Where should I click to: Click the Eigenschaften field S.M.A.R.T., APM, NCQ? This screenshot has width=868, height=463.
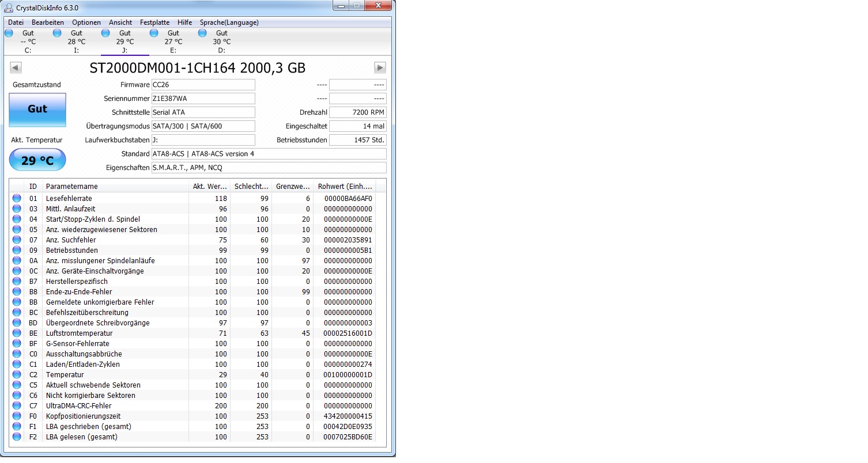pos(269,168)
